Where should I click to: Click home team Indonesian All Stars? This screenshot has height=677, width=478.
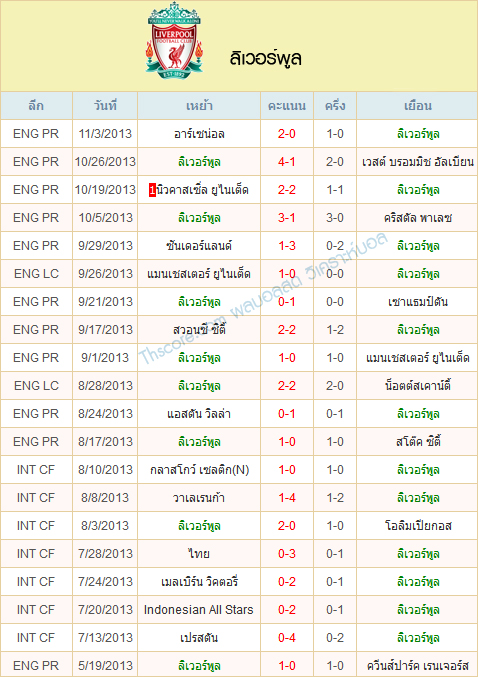tap(199, 610)
